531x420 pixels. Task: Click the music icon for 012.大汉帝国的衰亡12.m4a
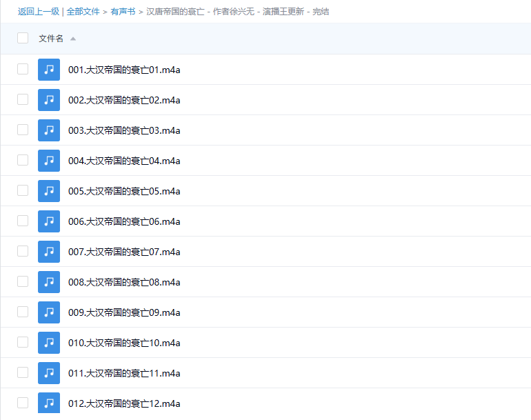(49, 403)
